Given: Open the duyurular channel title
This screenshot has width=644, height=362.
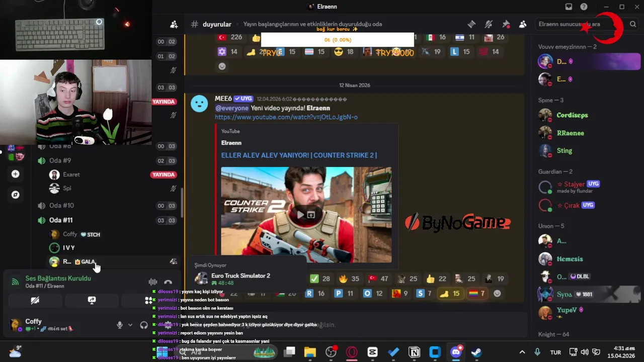Looking at the screenshot, I should [217, 24].
